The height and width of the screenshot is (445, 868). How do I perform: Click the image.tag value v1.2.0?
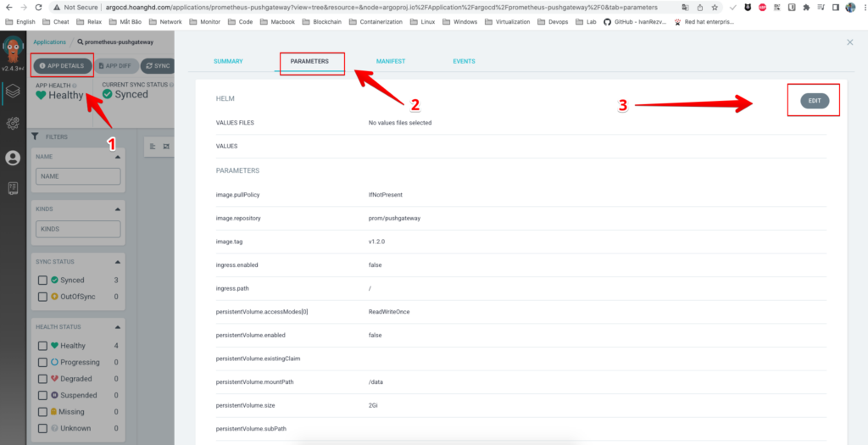point(376,242)
